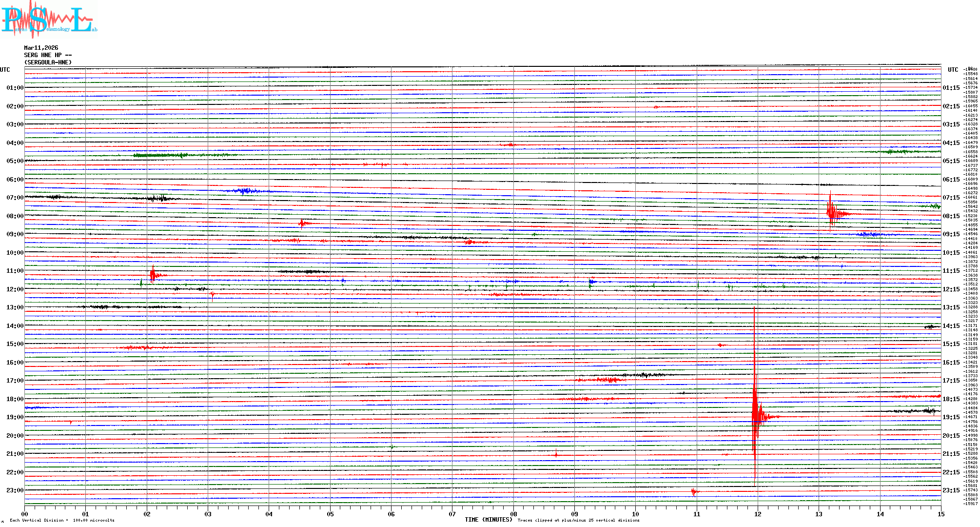980x527 pixels.
Task: Click the Each Vertical Division scale note
Action: (x=62, y=520)
